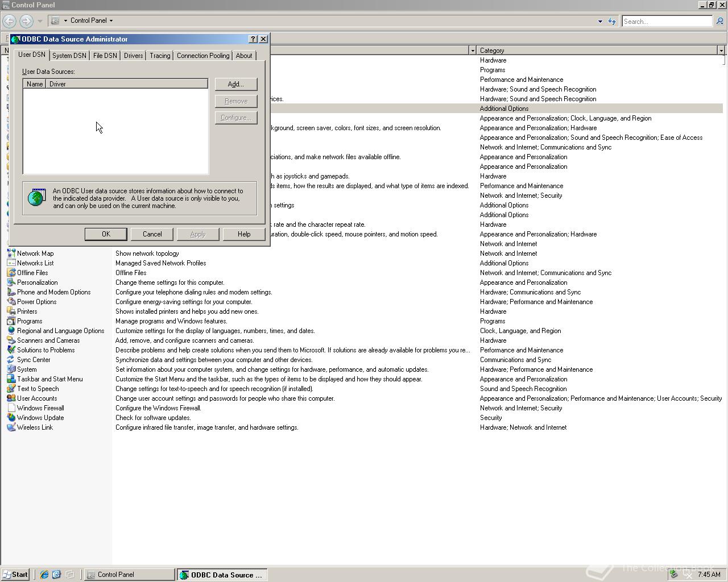The height and width of the screenshot is (582, 728).
Task: Click the Show Desktop quick launch icon
Action: coord(70,575)
